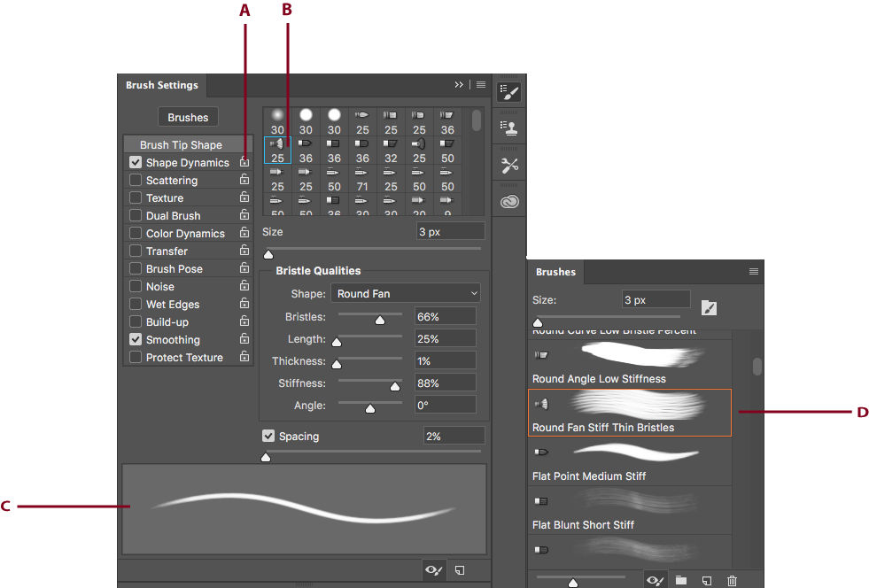Toggle the Spacing checkbox
869x588 pixels.
click(268, 436)
